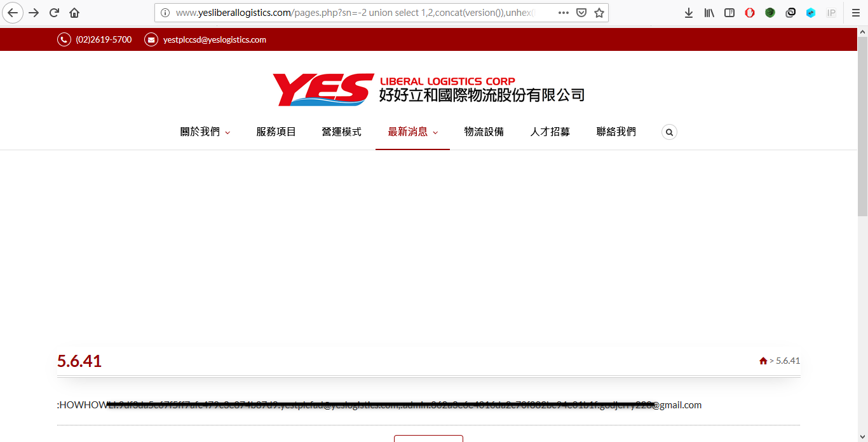Image resolution: width=868 pixels, height=442 pixels.
Task: Click the IP extension icon
Action: point(831,13)
